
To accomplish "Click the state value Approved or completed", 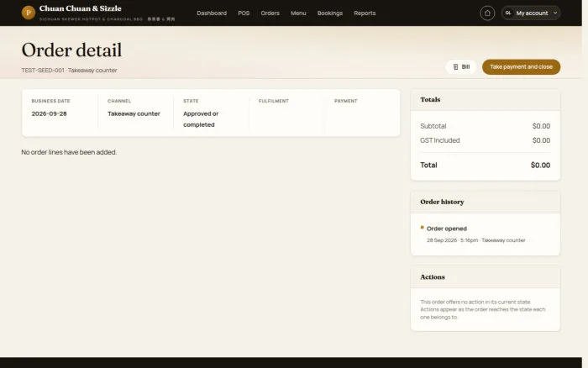I will (x=201, y=119).
